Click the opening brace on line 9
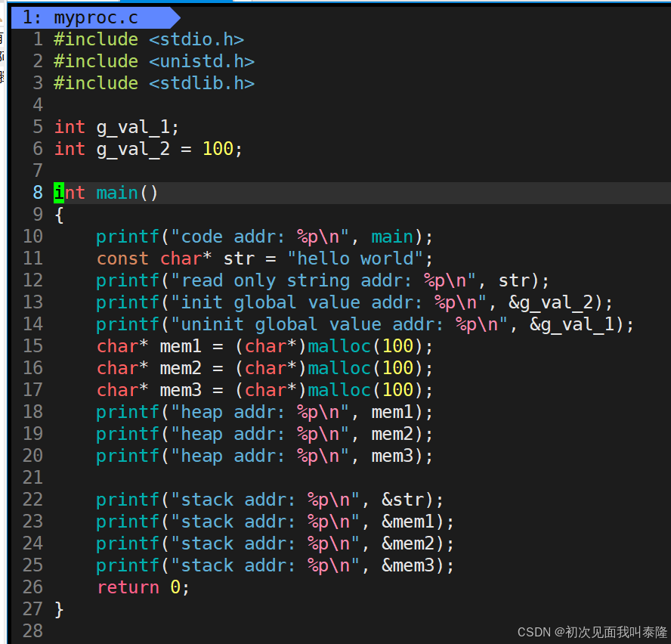The height and width of the screenshot is (644, 671). coord(59,215)
